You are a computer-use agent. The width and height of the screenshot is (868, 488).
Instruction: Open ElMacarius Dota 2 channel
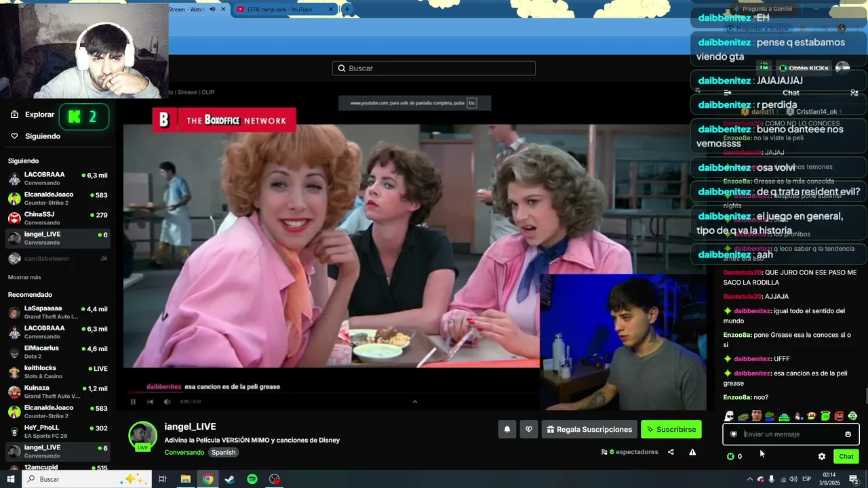click(58, 352)
